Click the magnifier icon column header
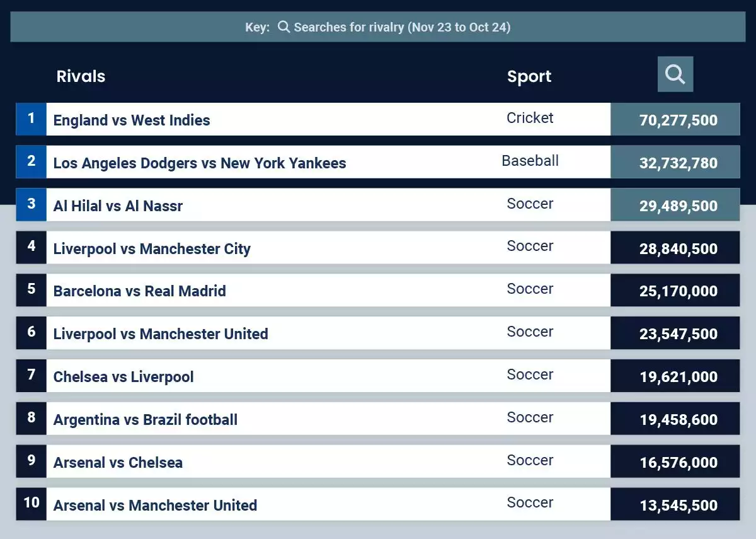This screenshot has width=756, height=539. pyautogui.click(x=675, y=74)
